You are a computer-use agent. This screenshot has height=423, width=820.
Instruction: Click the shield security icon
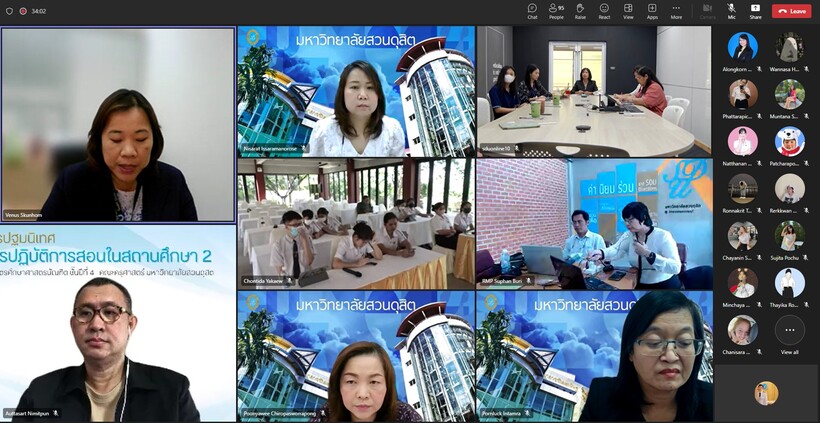point(9,11)
